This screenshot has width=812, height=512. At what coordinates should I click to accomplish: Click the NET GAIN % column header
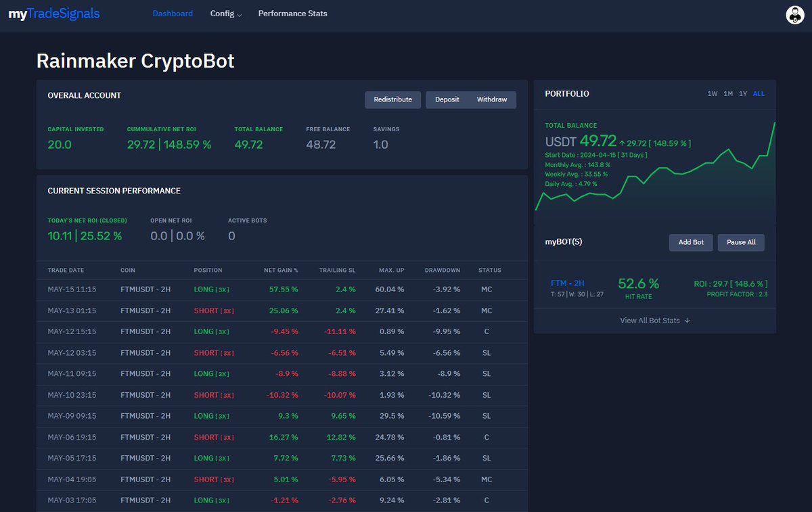click(281, 271)
